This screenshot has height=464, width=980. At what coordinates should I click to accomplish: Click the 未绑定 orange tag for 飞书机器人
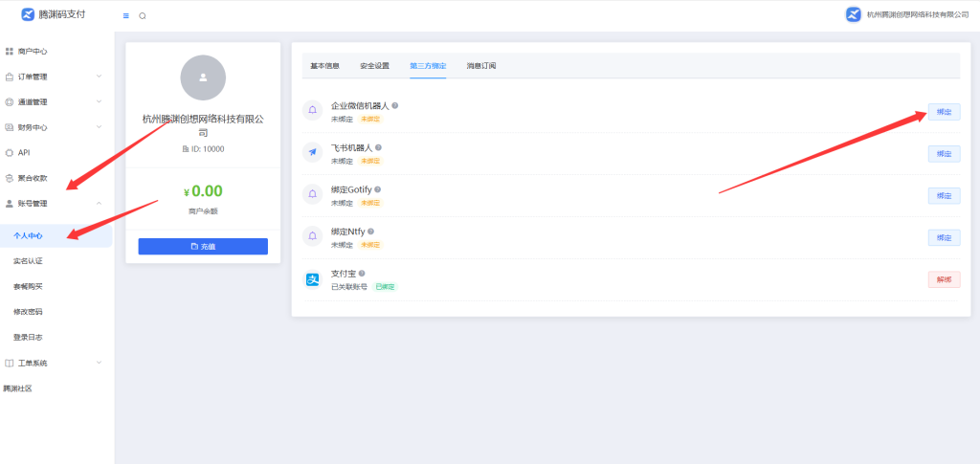click(370, 161)
